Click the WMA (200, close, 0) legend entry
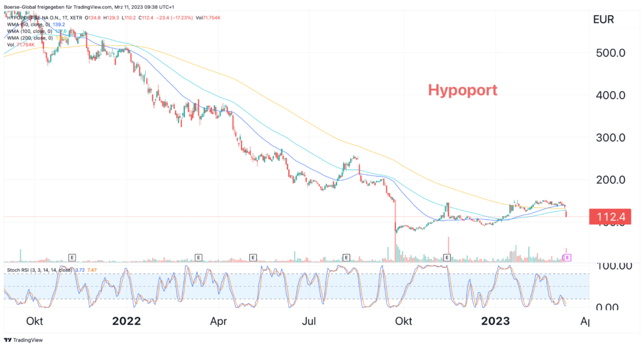Screen dimensions: 644x347 point(30,38)
